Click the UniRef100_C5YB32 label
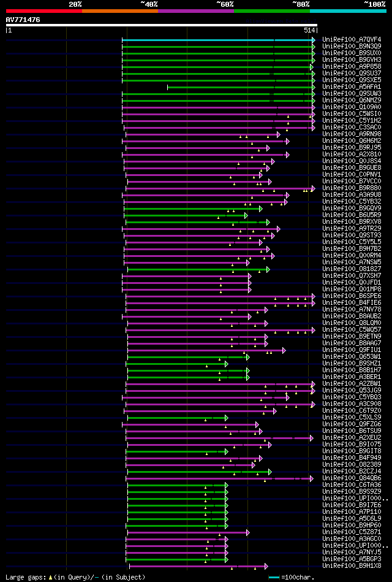The height and width of the screenshot is (582, 392). (x=352, y=202)
